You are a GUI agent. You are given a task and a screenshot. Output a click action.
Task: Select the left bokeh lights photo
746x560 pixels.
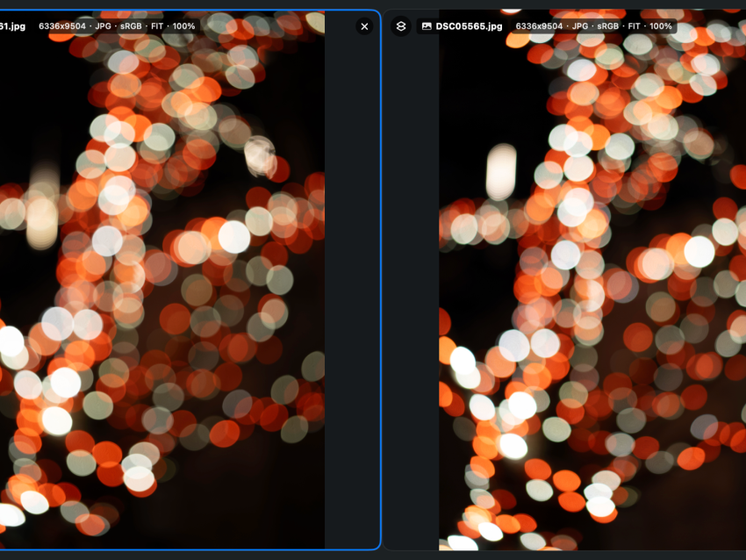(x=162, y=290)
